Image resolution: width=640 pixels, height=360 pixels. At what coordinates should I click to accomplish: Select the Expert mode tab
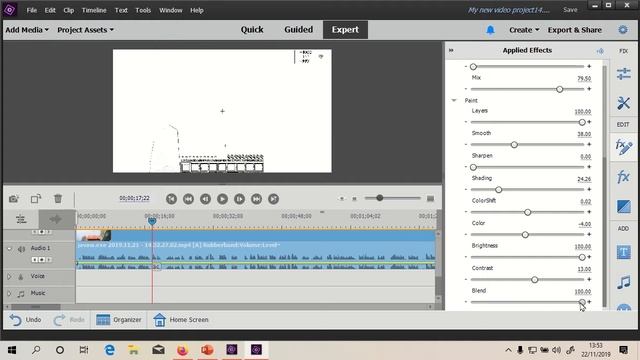[345, 30]
